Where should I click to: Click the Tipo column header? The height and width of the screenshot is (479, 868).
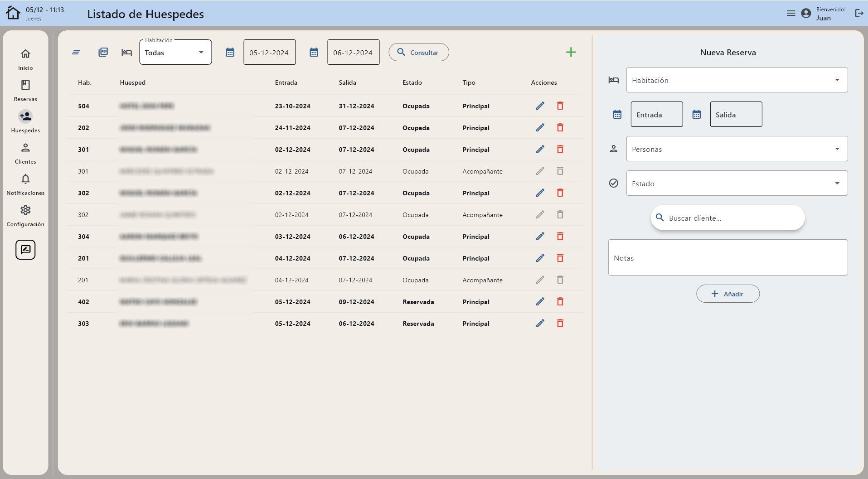(469, 82)
